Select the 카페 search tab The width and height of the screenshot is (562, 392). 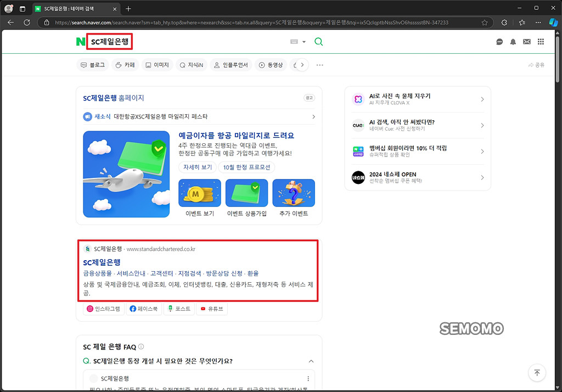pyautogui.click(x=126, y=65)
